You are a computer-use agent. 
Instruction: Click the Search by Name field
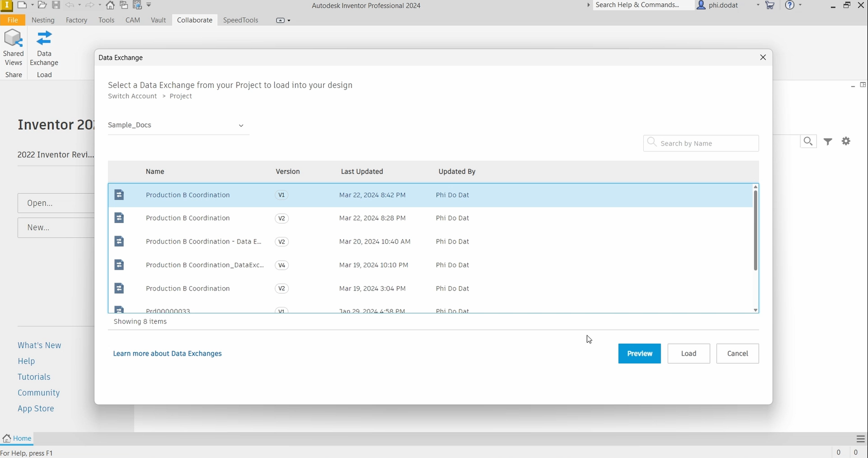click(701, 143)
